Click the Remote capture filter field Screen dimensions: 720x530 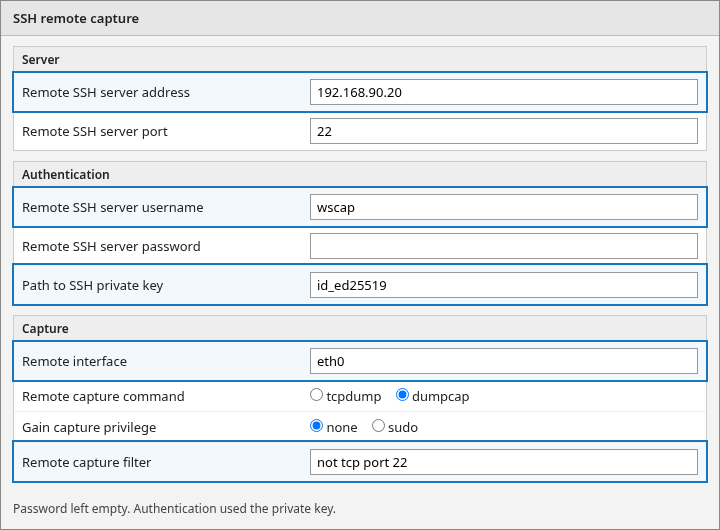coord(504,462)
